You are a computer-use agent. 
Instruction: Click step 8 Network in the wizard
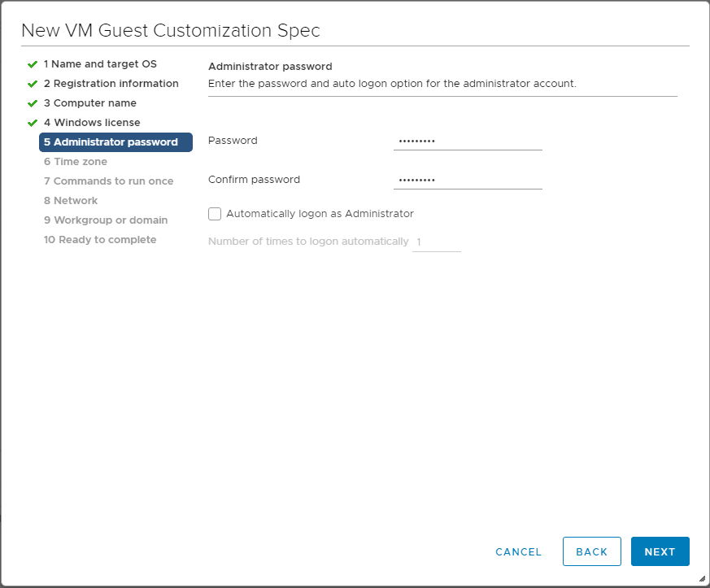(x=71, y=201)
